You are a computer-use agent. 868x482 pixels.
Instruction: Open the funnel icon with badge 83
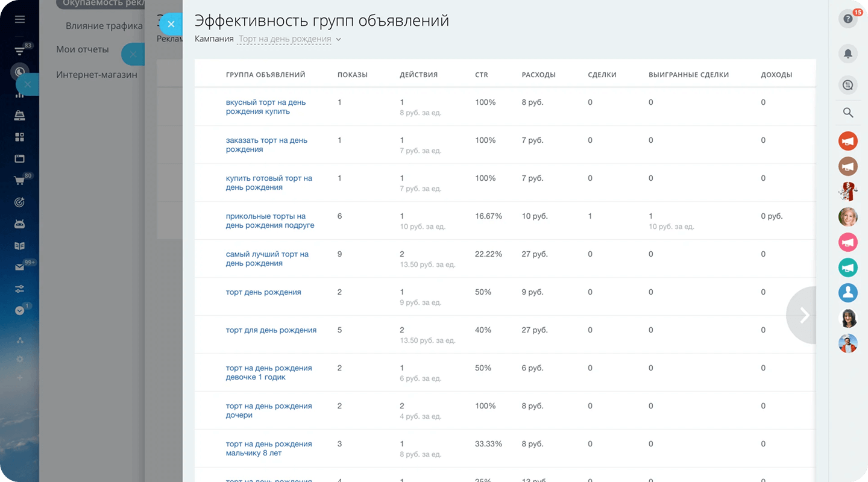click(20, 51)
